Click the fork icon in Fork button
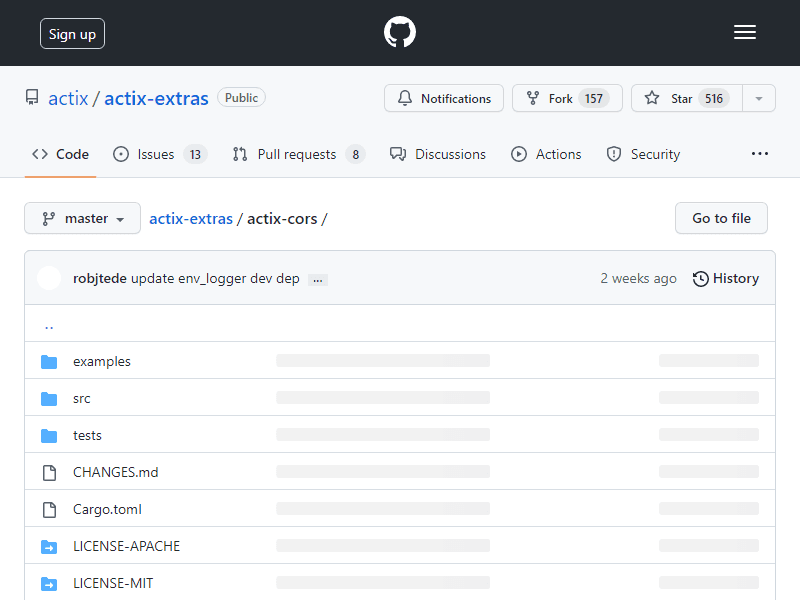This screenshot has height=600, width=800. (533, 98)
